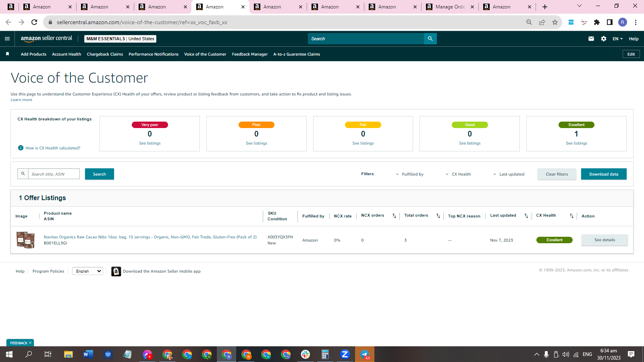The width and height of the screenshot is (644, 362).
Task: Click the Amazon app icon in footer
Action: coord(116,271)
